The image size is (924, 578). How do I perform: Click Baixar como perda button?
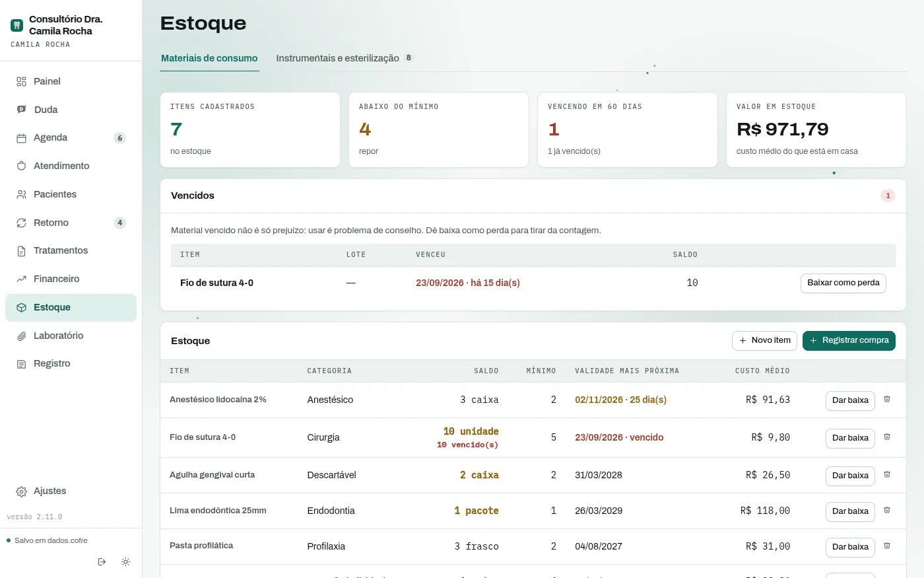[843, 283]
